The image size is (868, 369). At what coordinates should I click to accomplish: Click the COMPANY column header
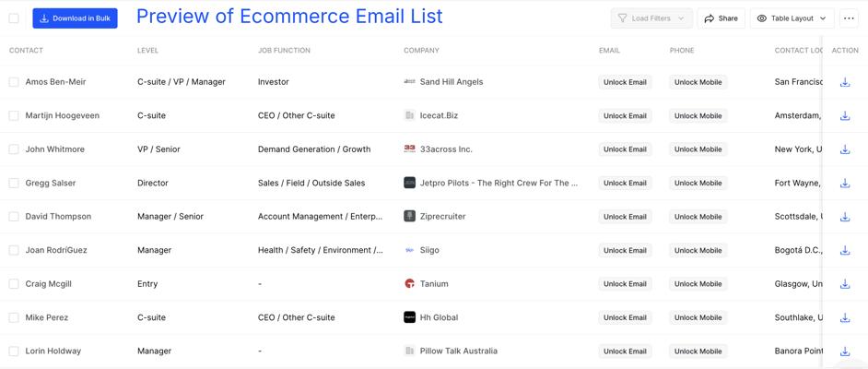click(421, 51)
